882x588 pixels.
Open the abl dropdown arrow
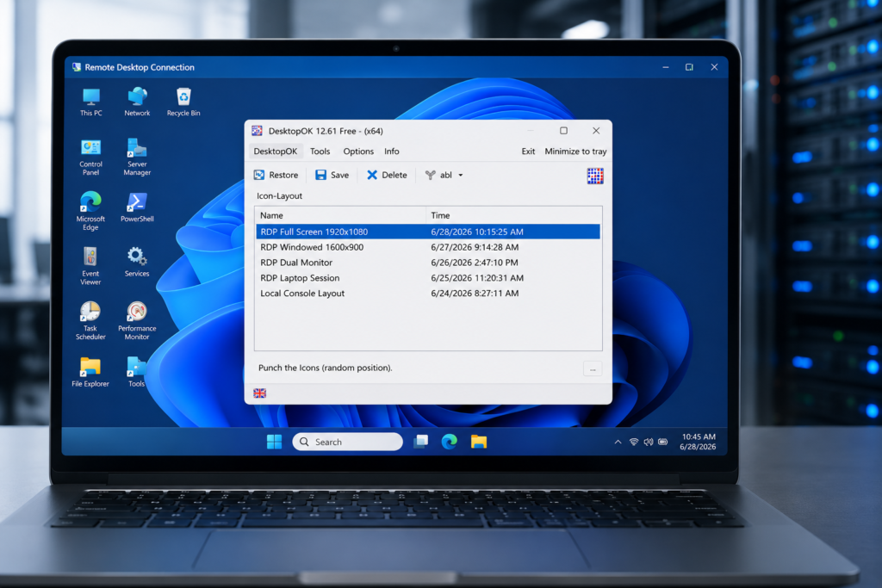point(461,176)
